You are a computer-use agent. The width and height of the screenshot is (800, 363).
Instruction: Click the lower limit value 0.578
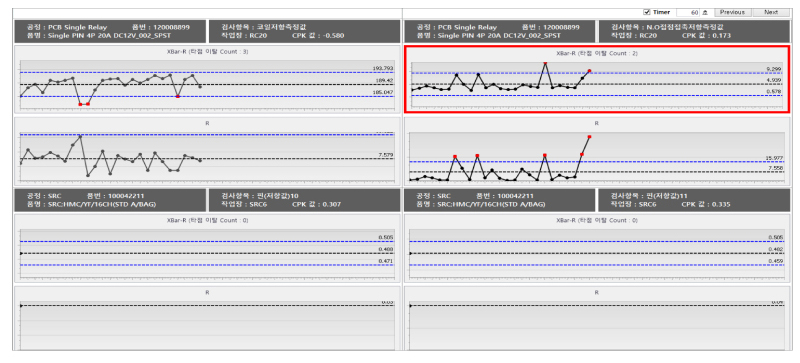[x=774, y=91]
